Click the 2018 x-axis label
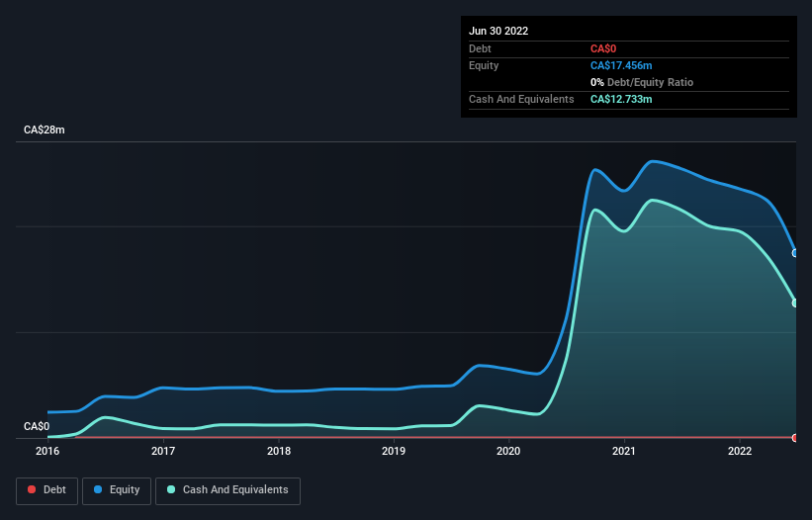The width and height of the screenshot is (812, 520). coord(279,451)
